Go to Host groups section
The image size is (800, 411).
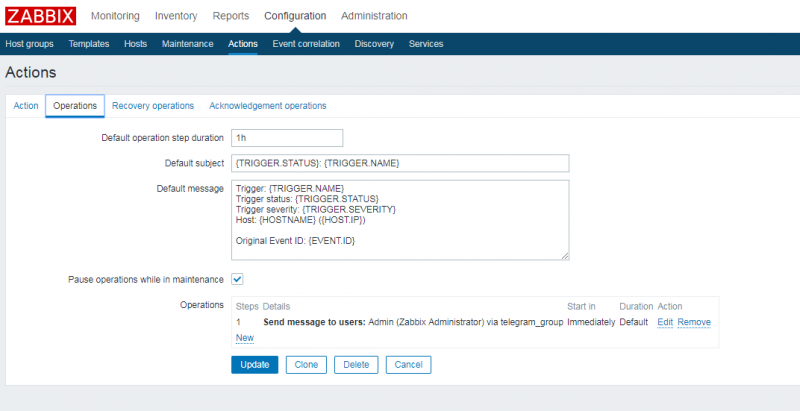(x=28, y=44)
